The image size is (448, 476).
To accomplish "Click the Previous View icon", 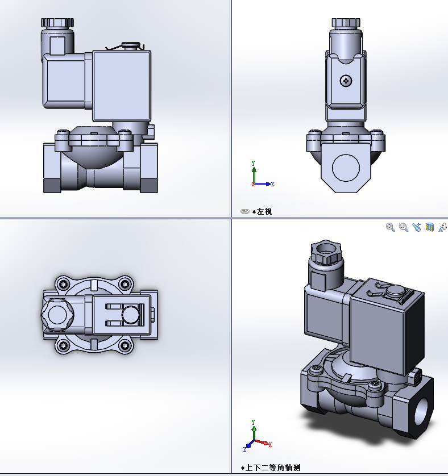I will 416,227.
